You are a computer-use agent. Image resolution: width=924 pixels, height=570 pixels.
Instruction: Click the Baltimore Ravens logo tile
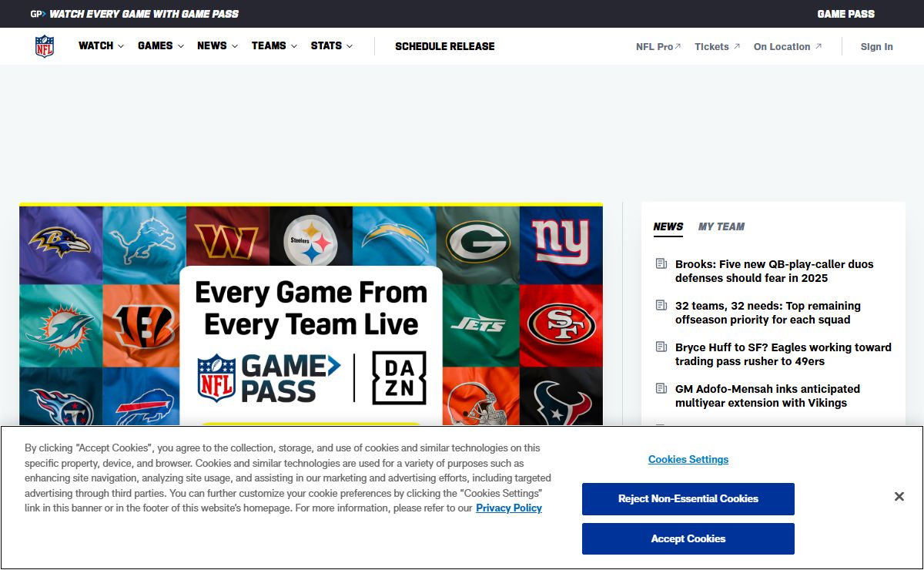61,245
